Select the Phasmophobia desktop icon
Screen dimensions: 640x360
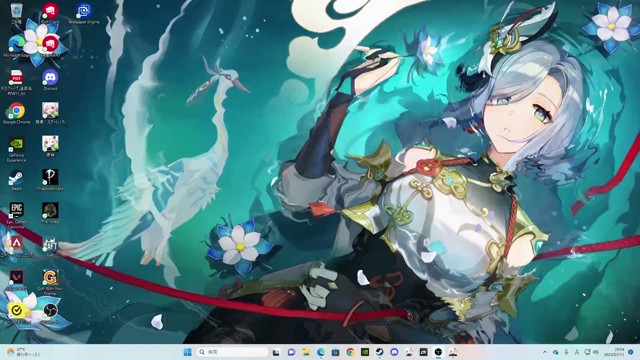click(x=50, y=180)
